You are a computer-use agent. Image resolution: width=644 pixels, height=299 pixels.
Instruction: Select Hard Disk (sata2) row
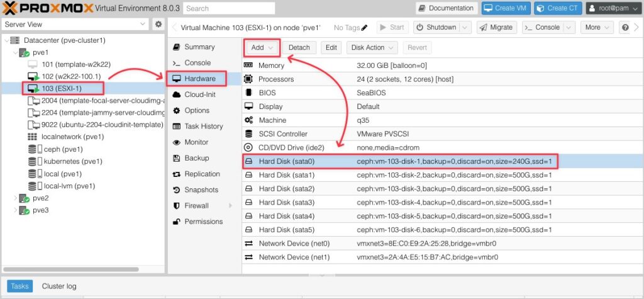[x=443, y=189]
